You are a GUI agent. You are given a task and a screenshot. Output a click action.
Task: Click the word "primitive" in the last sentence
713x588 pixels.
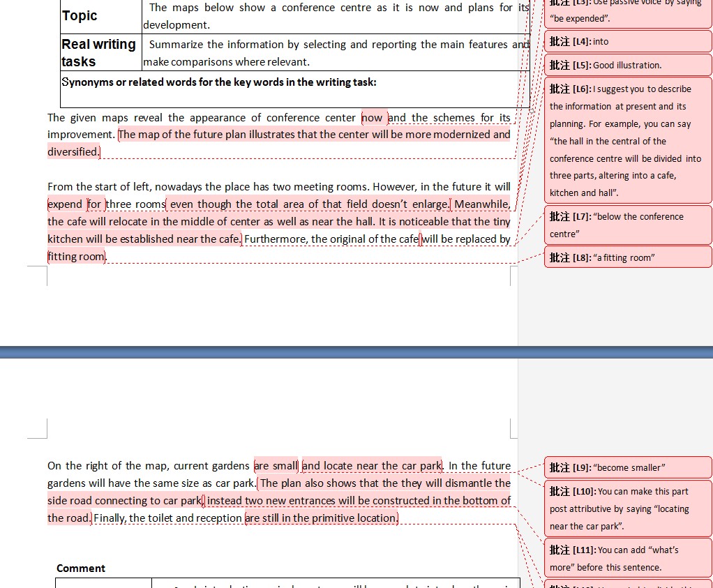(x=332, y=518)
